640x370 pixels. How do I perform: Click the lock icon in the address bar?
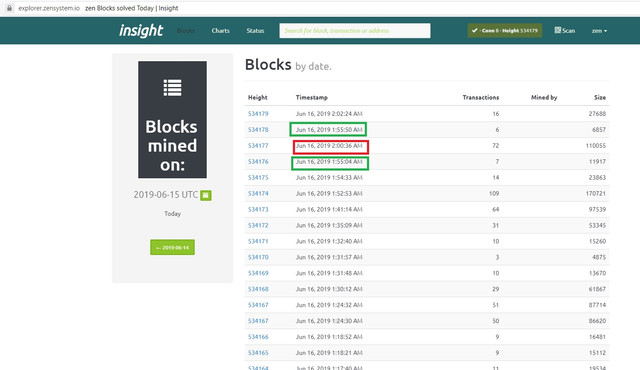point(9,8)
